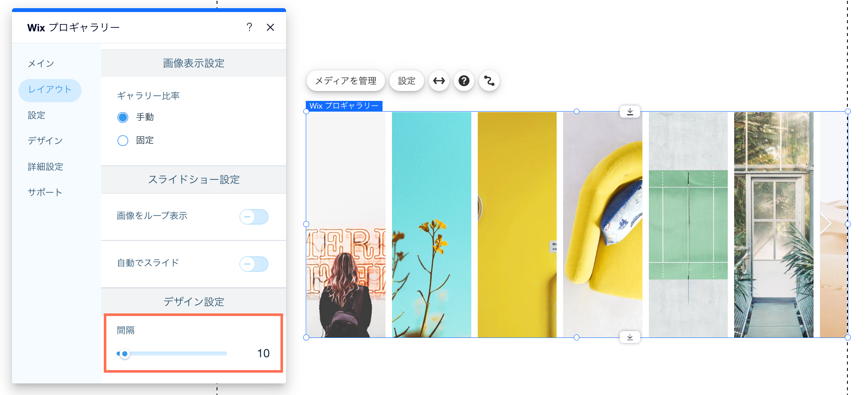The image size is (868, 395).
Task: Click the stretch double-arrow toolbar icon
Action: (x=439, y=81)
